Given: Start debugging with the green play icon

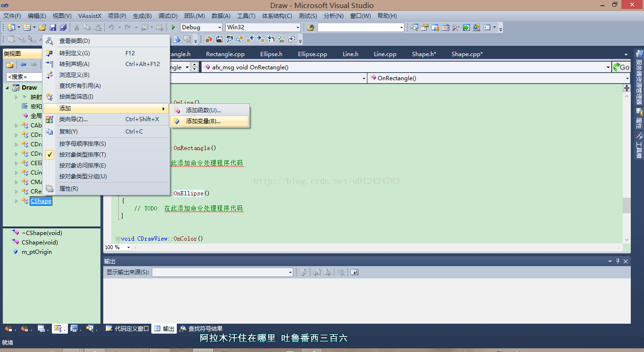Looking at the screenshot, I should 173,27.
